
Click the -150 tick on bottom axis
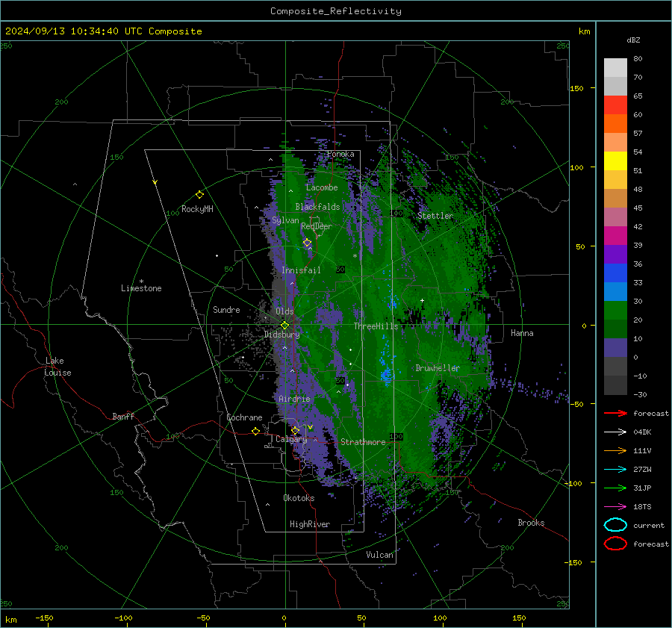click(x=44, y=618)
